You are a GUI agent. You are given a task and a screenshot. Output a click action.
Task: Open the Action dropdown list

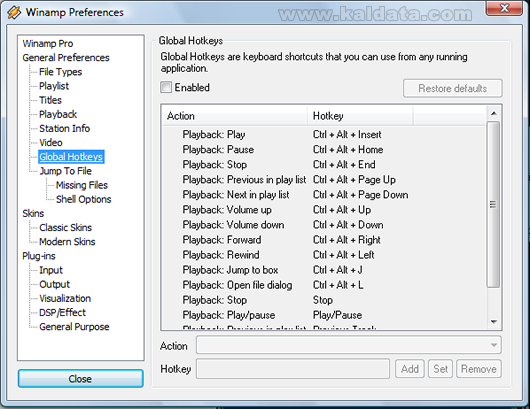(348, 345)
